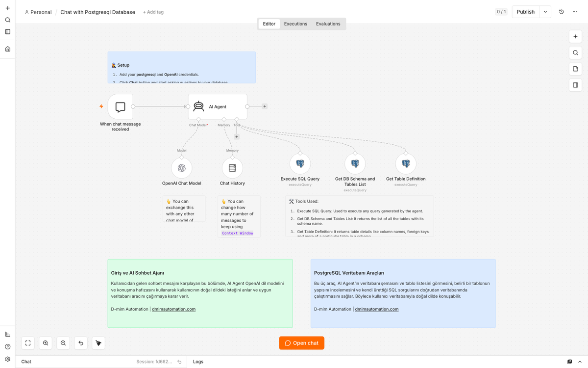588x368 pixels.
Task: Select the Tools Used sticky note
Action: point(360,216)
